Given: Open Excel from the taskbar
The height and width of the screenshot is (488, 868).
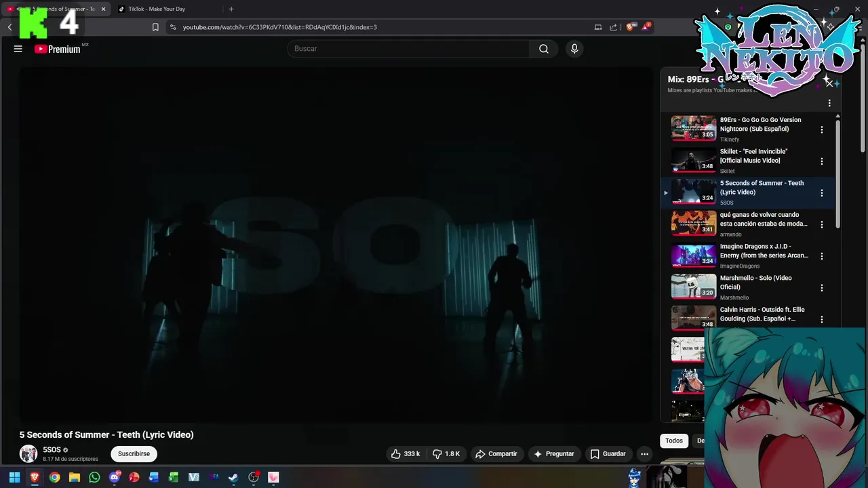Looking at the screenshot, I should (174, 477).
